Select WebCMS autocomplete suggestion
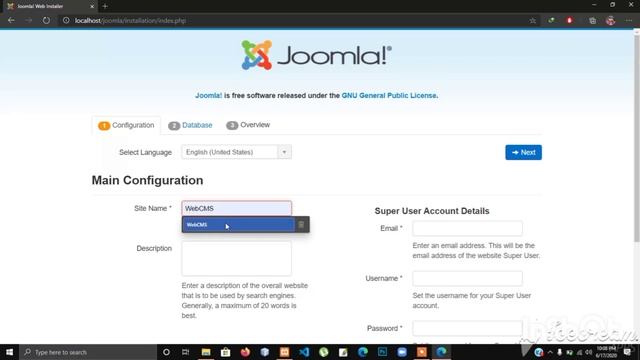The image size is (640, 360). pyautogui.click(x=238, y=224)
